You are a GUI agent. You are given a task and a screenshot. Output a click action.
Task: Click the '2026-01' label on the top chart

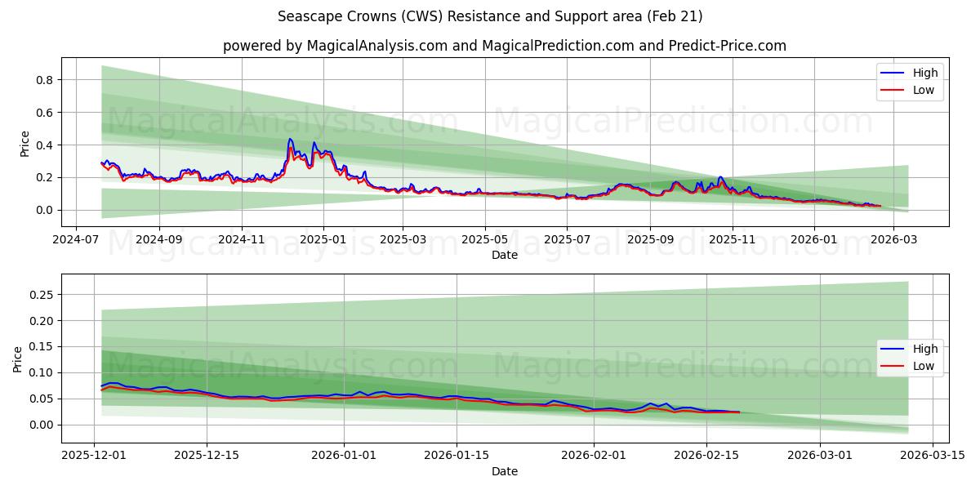(x=814, y=240)
